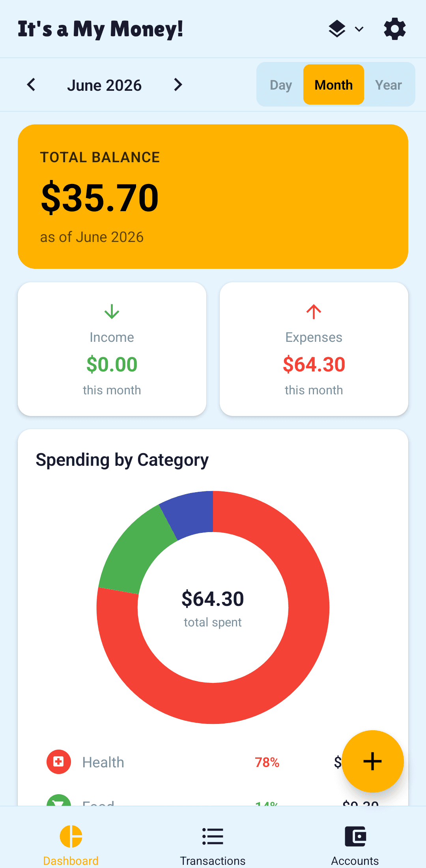Add a transaction with plus button
This screenshot has width=426, height=868.
tap(373, 761)
